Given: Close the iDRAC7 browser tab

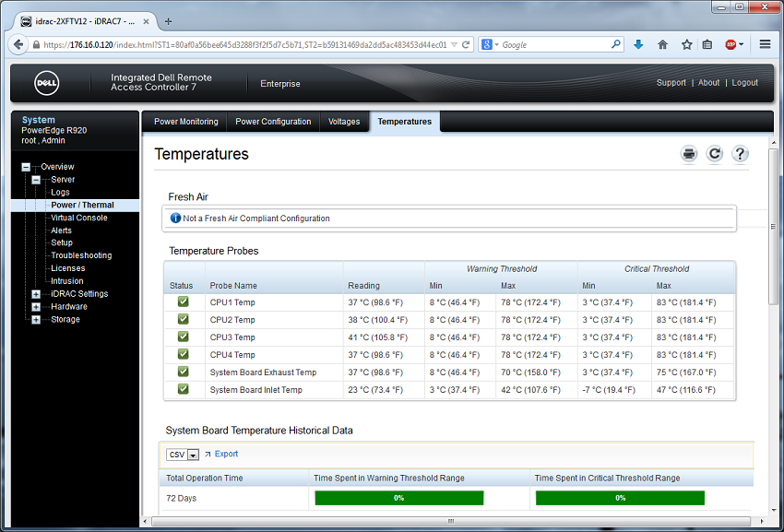Looking at the screenshot, I should [146, 21].
